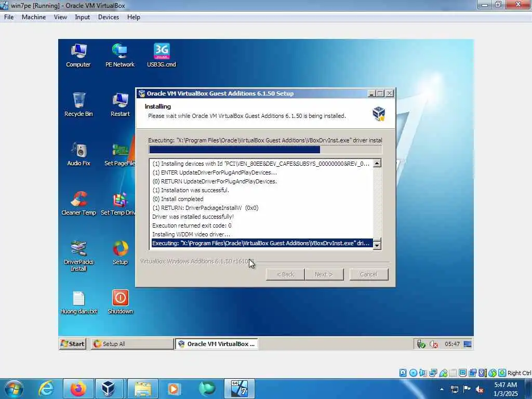This screenshot has height=399, width=532.
Task: Click the Cancel button in setup dialog
Action: tap(369, 274)
